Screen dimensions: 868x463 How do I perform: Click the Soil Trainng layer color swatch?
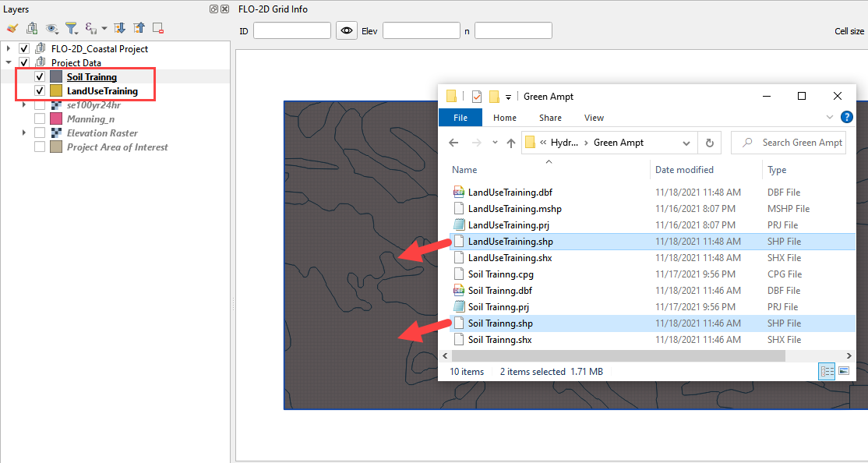[x=56, y=77]
